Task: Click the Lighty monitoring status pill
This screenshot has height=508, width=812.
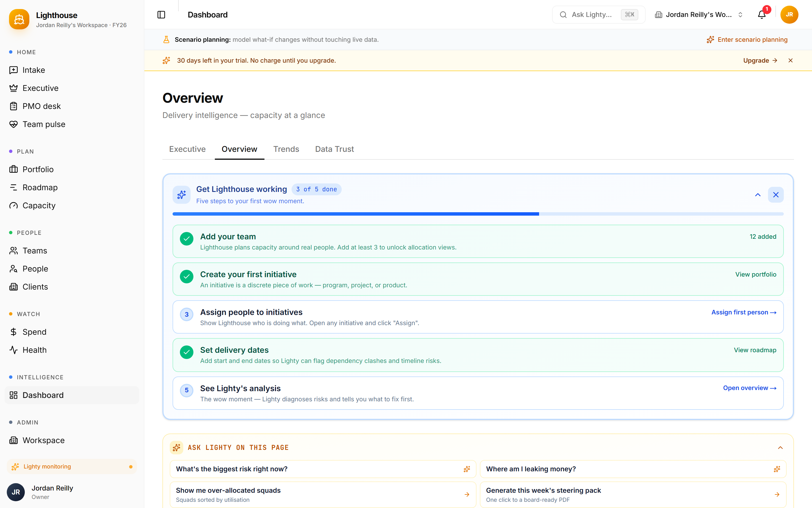Action: [x=72, y=467]
